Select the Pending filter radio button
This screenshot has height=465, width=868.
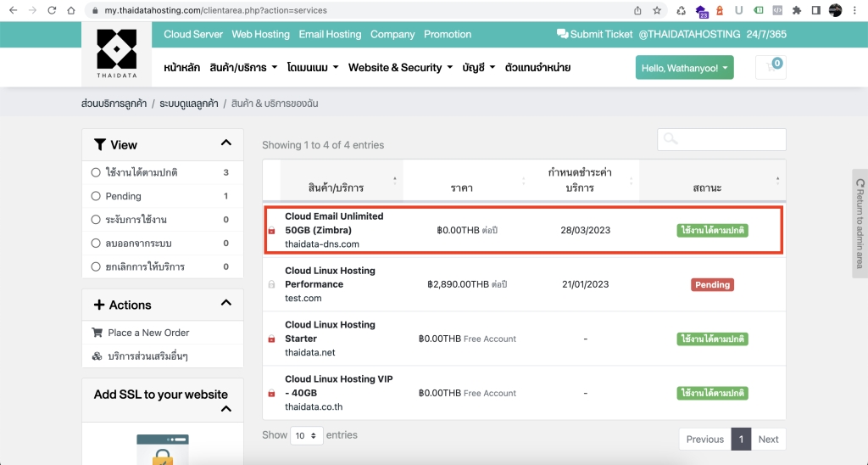tap(96, 196)
